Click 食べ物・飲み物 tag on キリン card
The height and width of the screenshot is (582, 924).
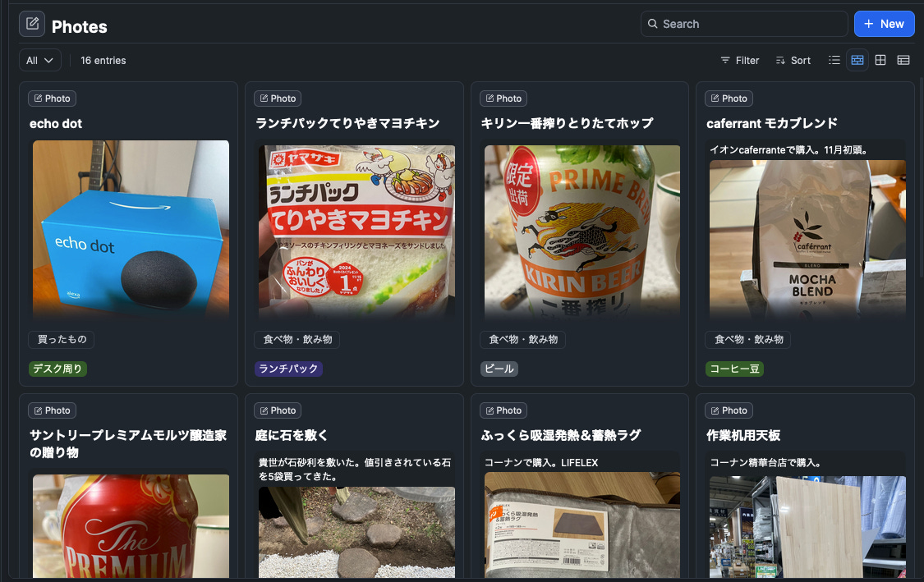coord(522,339)
